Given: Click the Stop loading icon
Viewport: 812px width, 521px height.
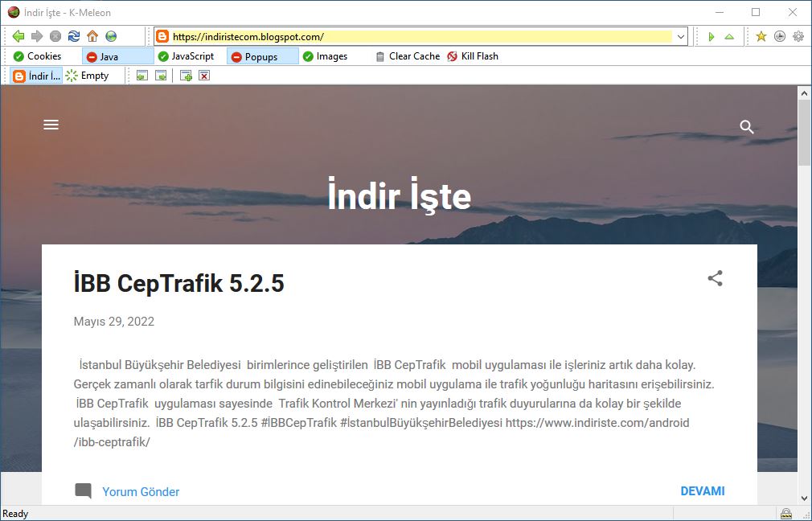Looking at the screenshot, I should (55, 36).
